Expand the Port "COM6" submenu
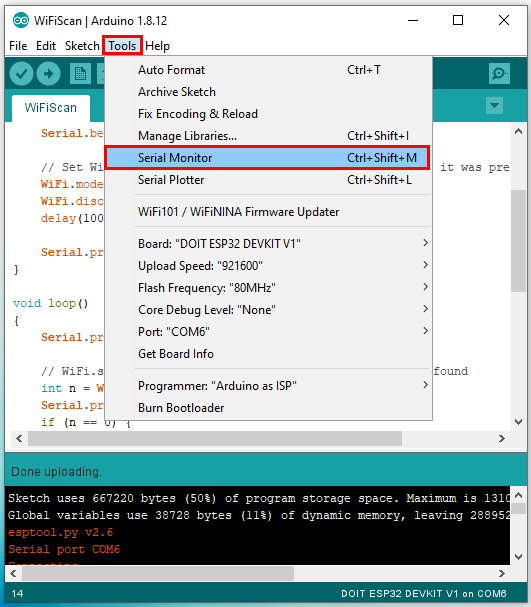Viewport: 531px width, 607px height. click(268, 332)
